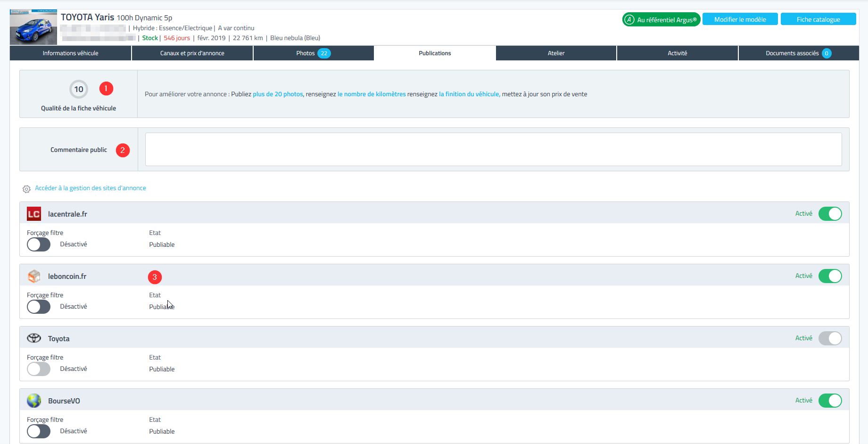Click the Publiable state under lacentrale.fr
Screen dimensions: 868x444
coord(162,245)
